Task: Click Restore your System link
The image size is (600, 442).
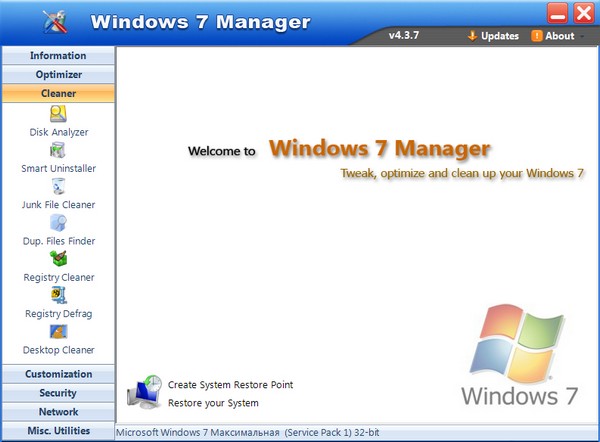Action: [x=213, y=403]
